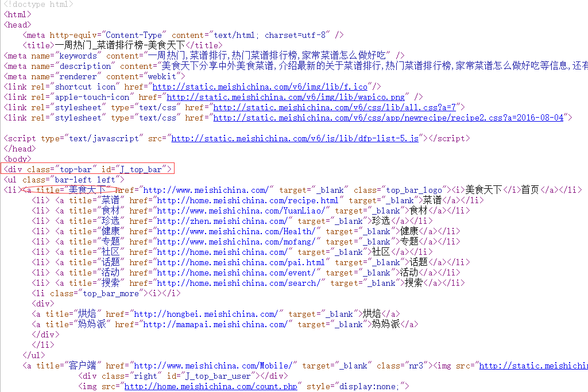Open the f.ico shortcut icon link
The width and height of the screenshot is (588, 392).
pyautogui.click(x=260, y=87)
